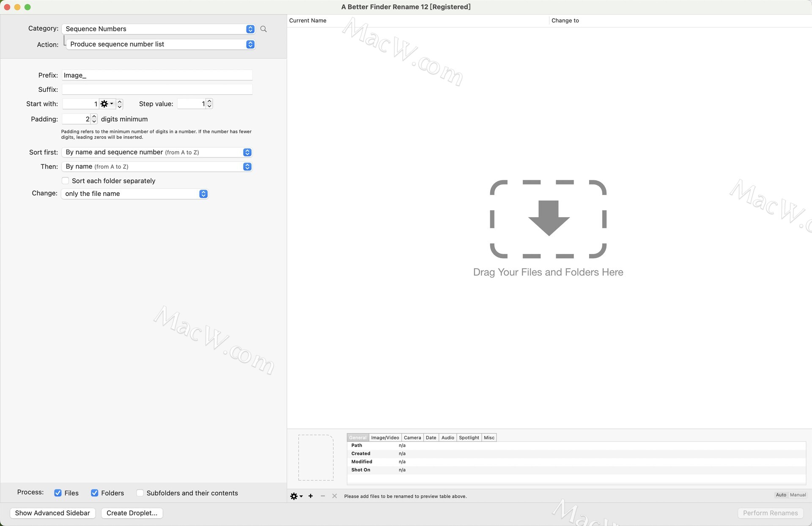Open the gear menu in Start with field

click(x=107, y=104)
